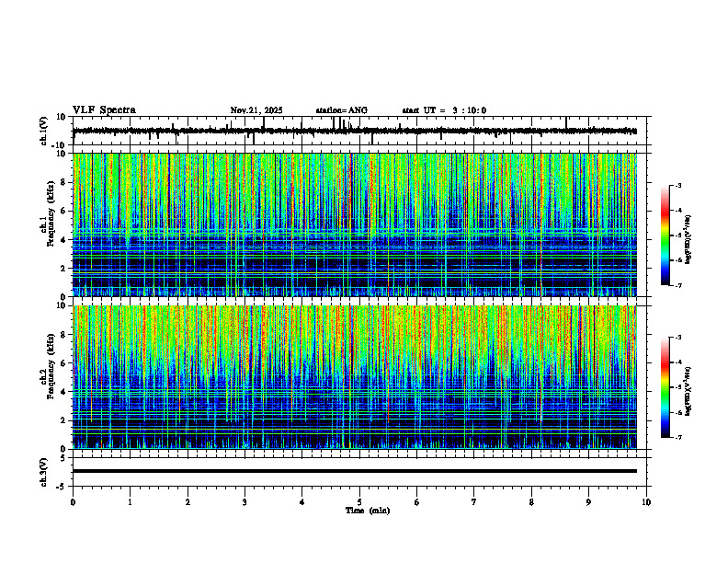Image resolution: width=728 pixels, height=563 pixels.
Task: Click the 5 tick label on ch.3(V) axis
Action: coord(63,458)
